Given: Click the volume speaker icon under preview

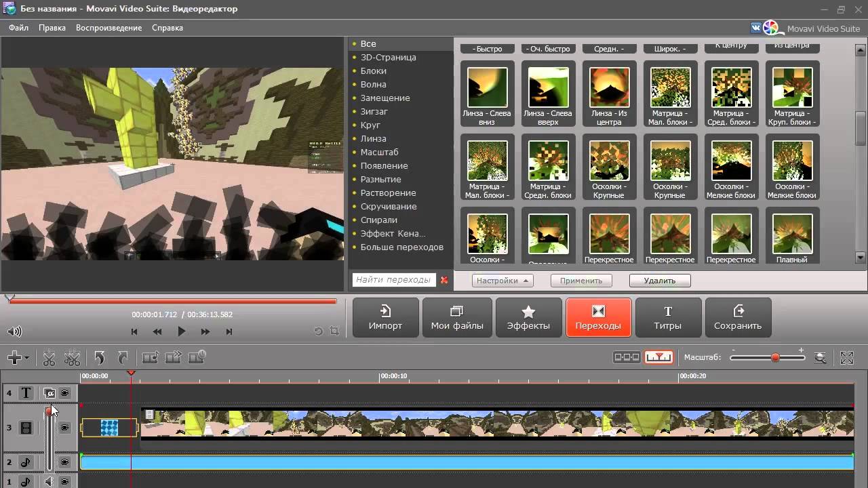Looking at the screenshot, I should coord(14,331).
